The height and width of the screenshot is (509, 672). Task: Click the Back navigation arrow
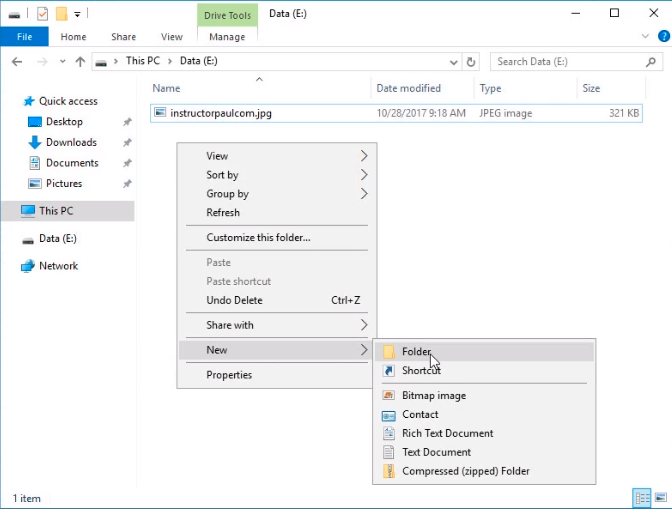coord(17,61)
